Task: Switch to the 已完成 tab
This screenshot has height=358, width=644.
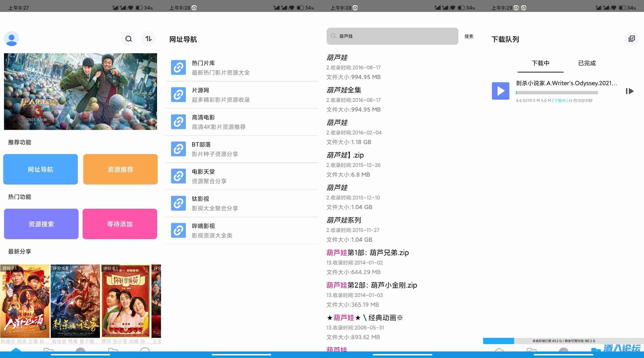Action: coord(587,63)
